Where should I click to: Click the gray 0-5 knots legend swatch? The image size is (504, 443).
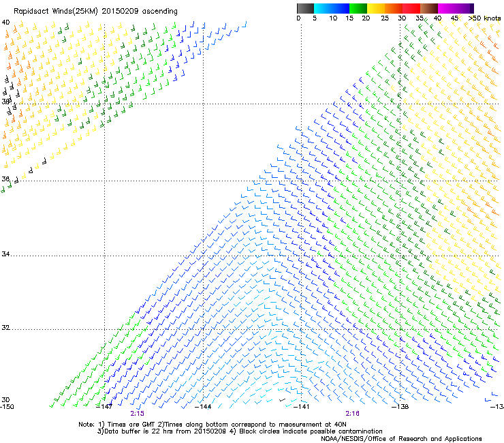305,8
